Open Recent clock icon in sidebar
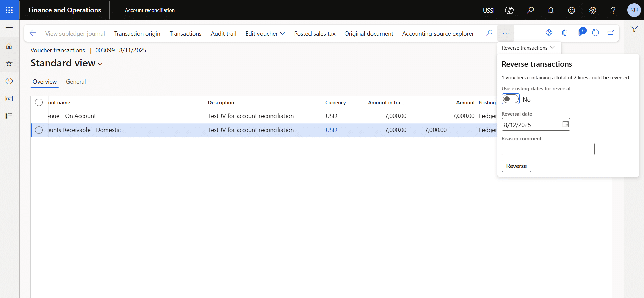Screen dimensions: 644x298 click(x=9, y=81)
